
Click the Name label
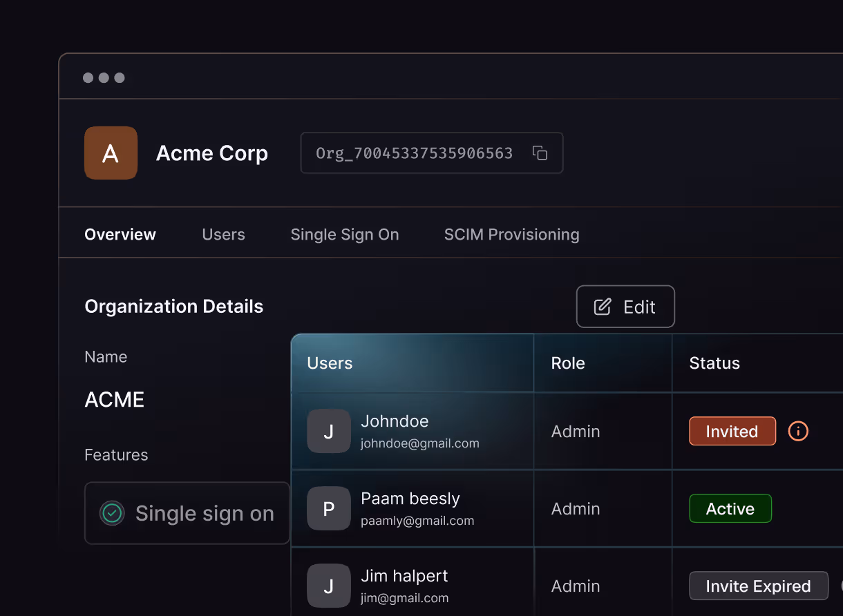(106, 357)
